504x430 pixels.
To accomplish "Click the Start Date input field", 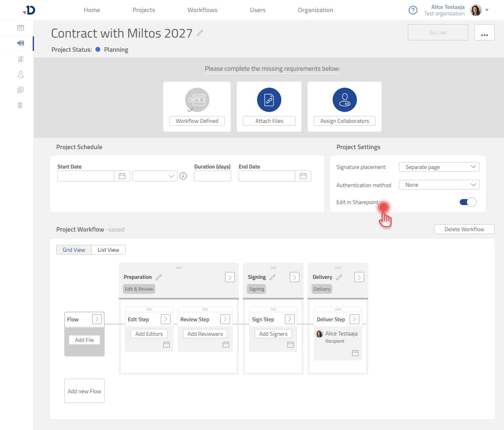I will 86,176.
